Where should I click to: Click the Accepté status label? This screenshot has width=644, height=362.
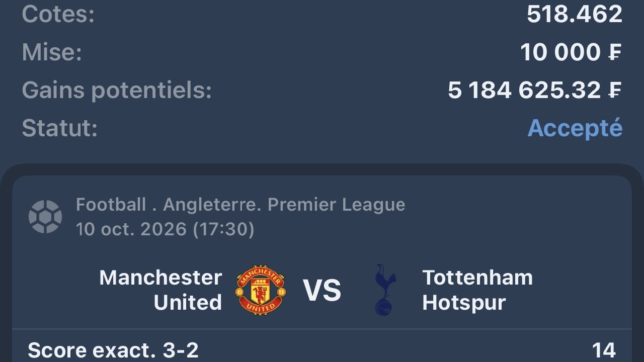point(575,129)
